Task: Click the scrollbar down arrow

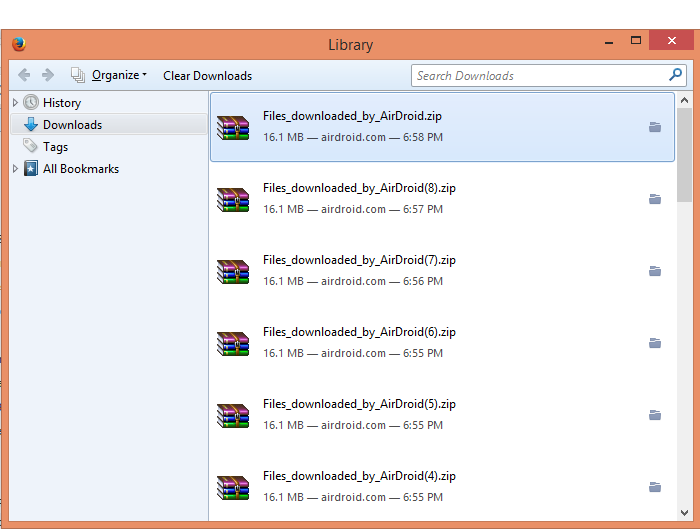Action: click(x=684, y=513)
